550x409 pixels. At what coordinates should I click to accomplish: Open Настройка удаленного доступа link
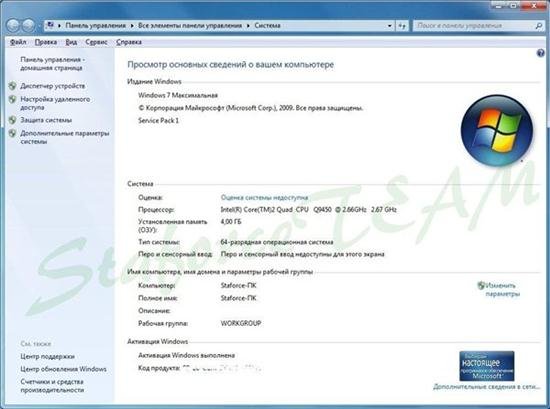pyautogui.click(x=55, y=103)
